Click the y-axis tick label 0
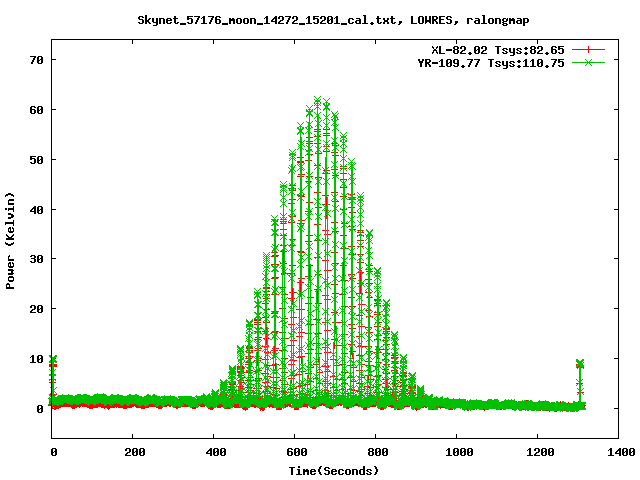This screenshot has height=480, width=640. 40,409
